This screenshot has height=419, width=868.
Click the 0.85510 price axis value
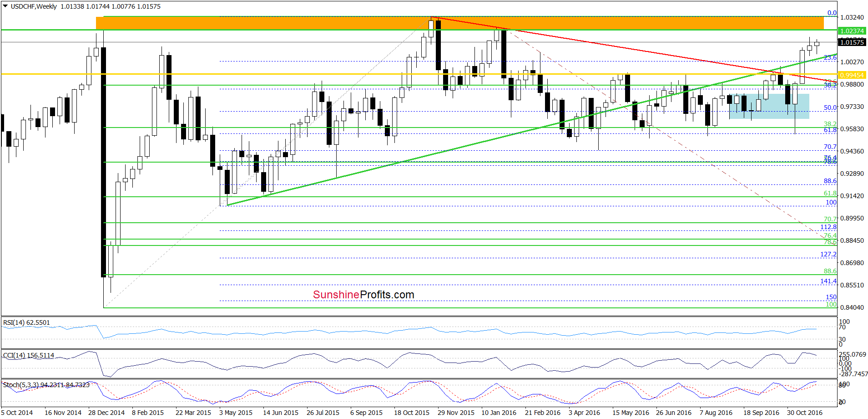[852, 285]
